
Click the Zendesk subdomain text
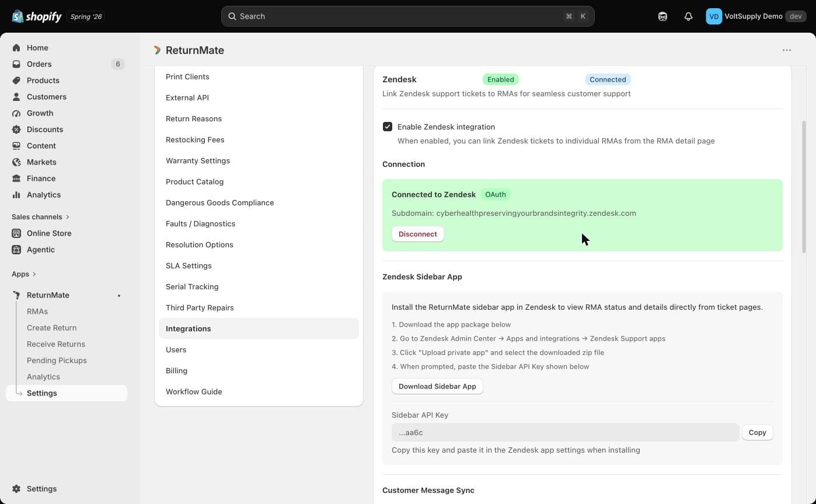[514, 213]
